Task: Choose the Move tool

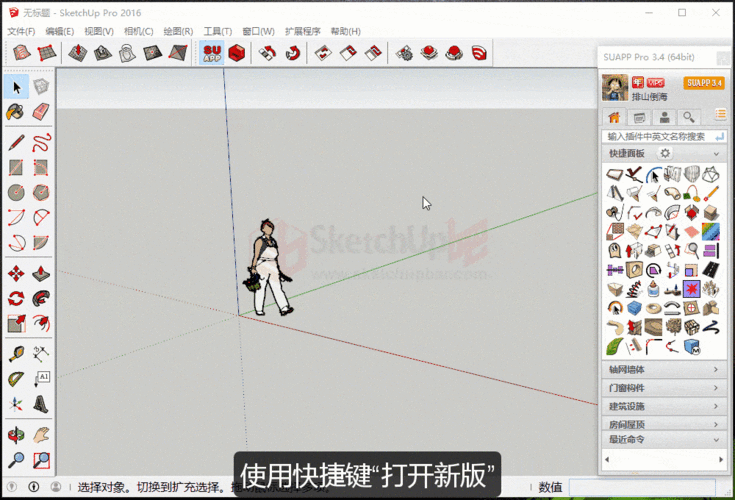Action: [16, 273]
